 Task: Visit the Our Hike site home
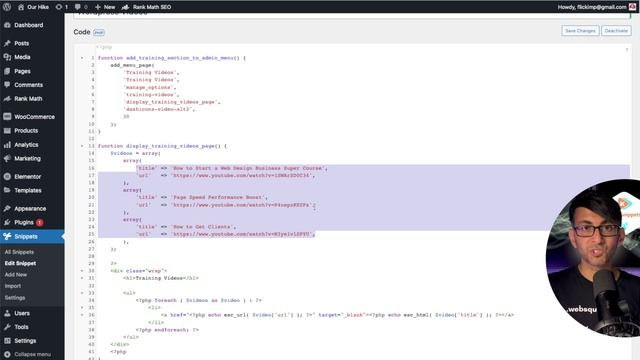(33, 7)
